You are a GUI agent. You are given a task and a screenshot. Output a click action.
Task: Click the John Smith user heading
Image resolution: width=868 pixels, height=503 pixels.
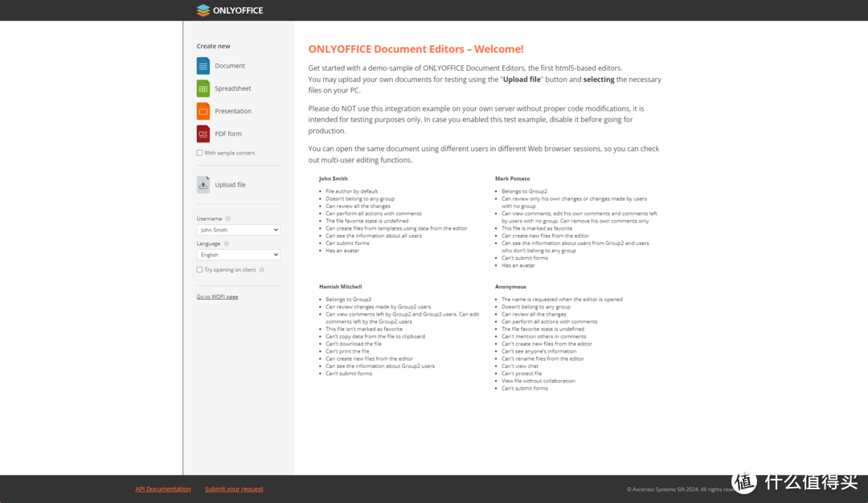334,178
